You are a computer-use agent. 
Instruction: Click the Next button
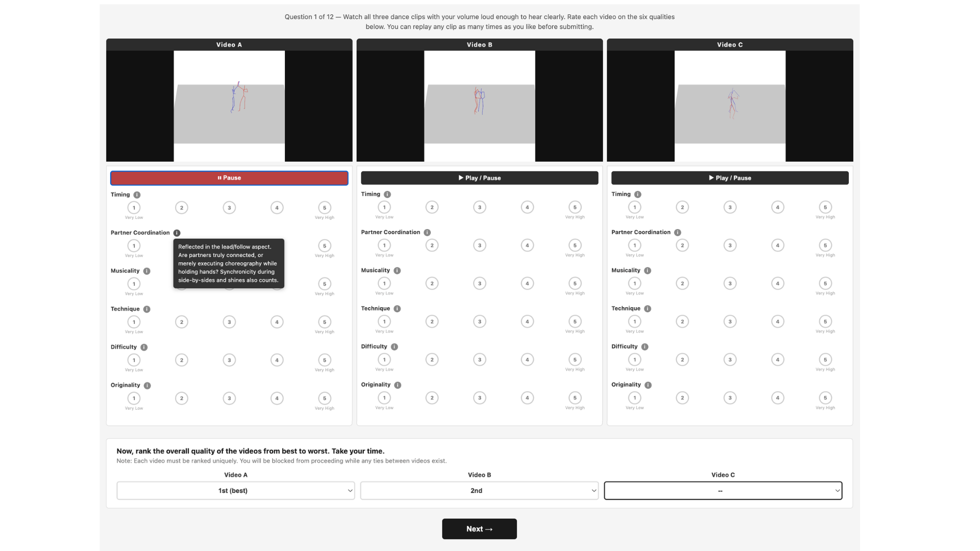coord(479,529)
